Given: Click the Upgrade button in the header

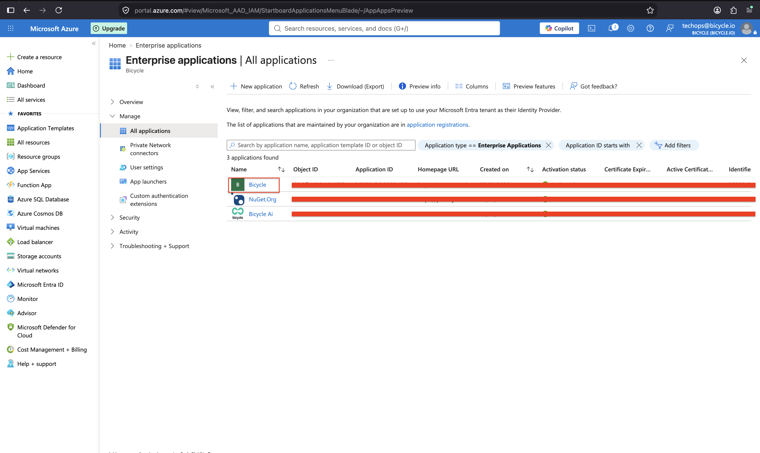Looking at the screenshot, I should click(x=109, y=29).
